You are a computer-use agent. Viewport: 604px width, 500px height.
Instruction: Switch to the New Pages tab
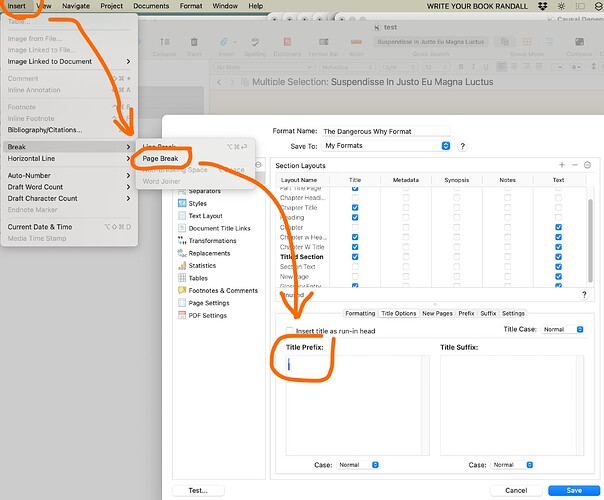[437, 313]
